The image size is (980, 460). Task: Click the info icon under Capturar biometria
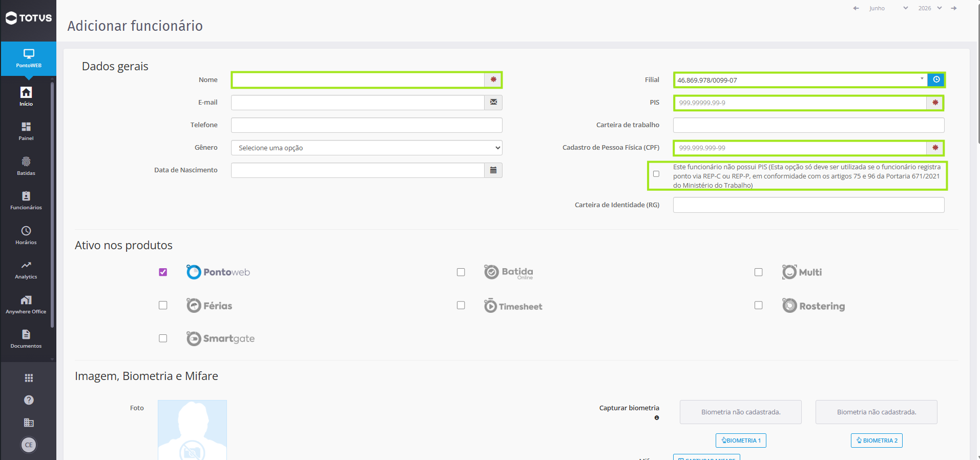click(x=657, y=418)
